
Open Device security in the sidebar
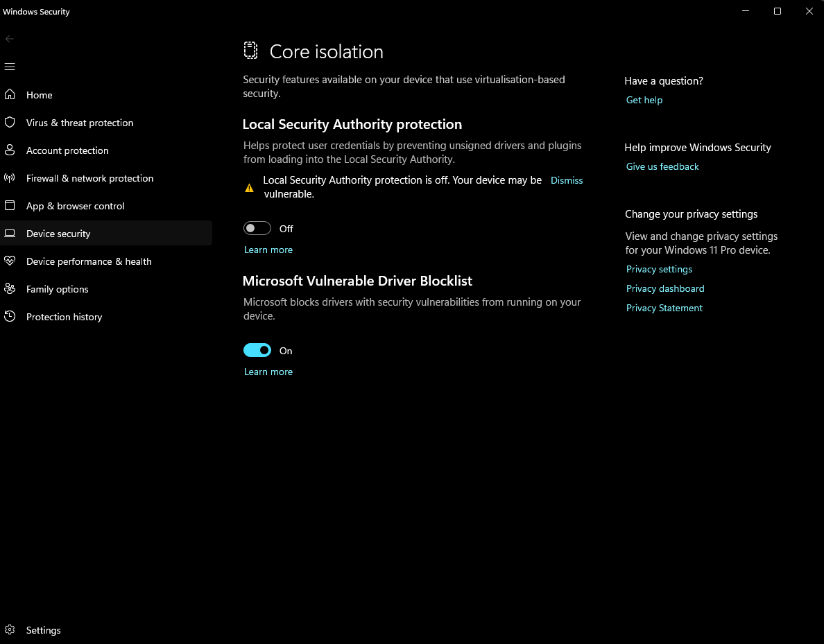pos(58,234)
